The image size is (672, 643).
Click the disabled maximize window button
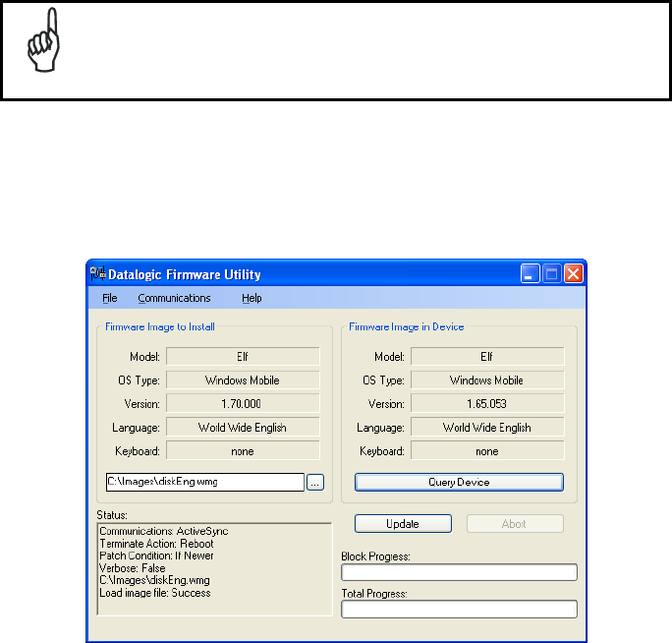[x=551, y=273]
